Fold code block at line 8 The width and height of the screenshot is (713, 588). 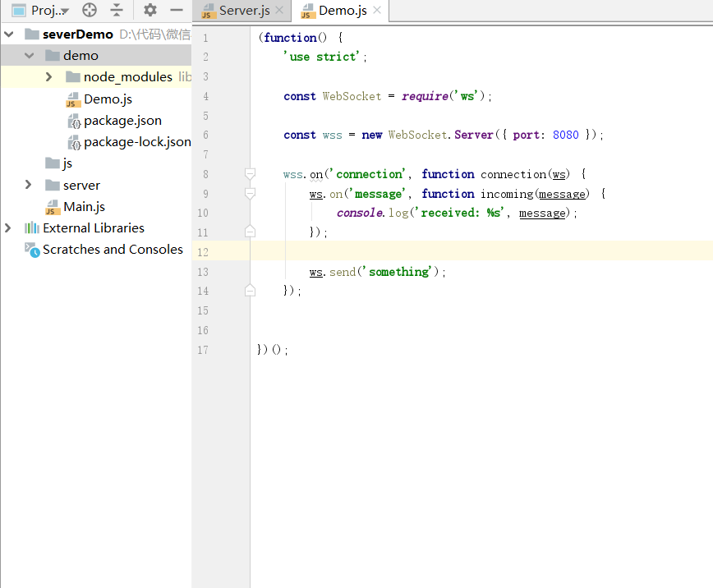click(x=250, y=174)
